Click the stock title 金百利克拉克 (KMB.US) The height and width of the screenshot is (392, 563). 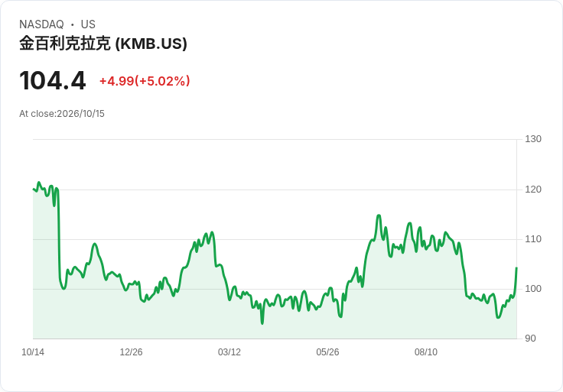103,44
